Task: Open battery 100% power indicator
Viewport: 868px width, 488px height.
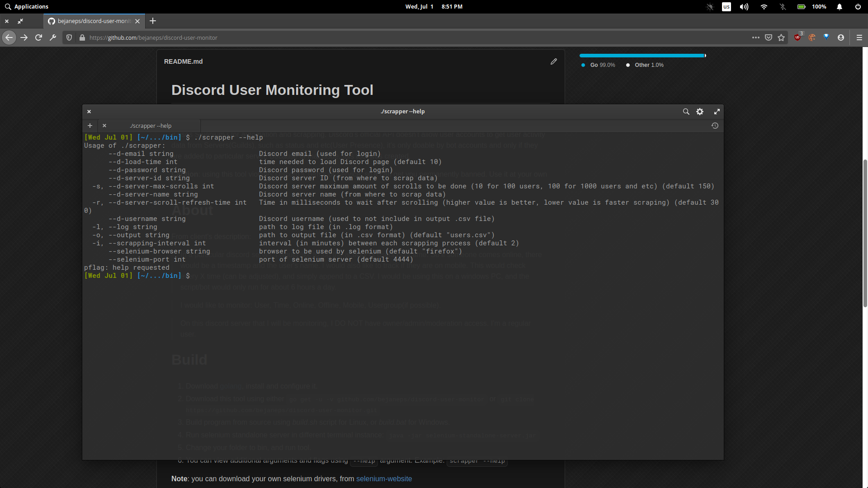Action: tap(812, 7)
